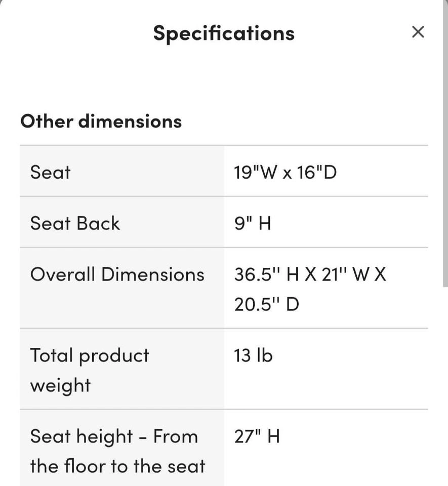448x486 pixels.
Task: Select the Seat Back row label
Action: click(x=75, y=223)
